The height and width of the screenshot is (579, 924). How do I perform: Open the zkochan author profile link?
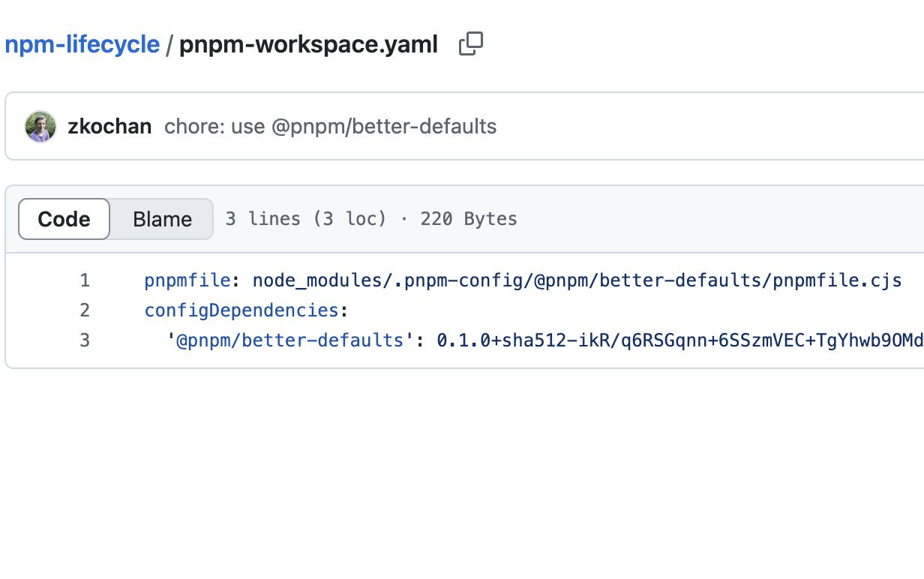coord(109,126)
